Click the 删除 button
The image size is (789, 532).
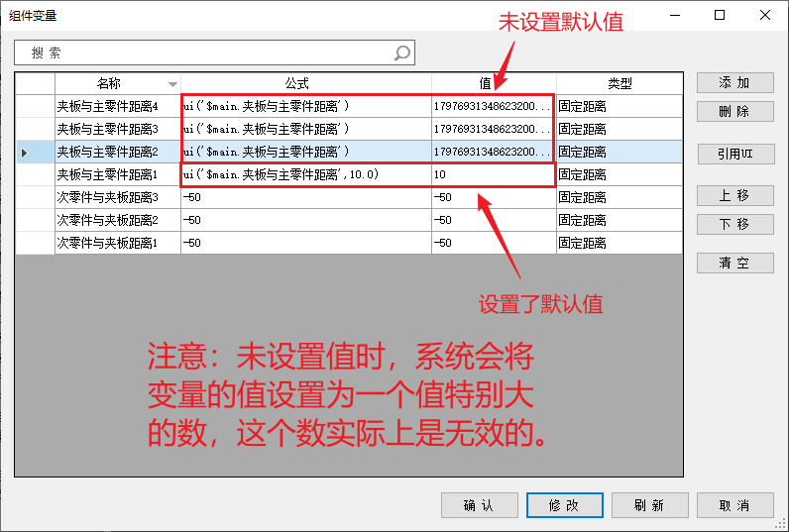coord(734,111)
